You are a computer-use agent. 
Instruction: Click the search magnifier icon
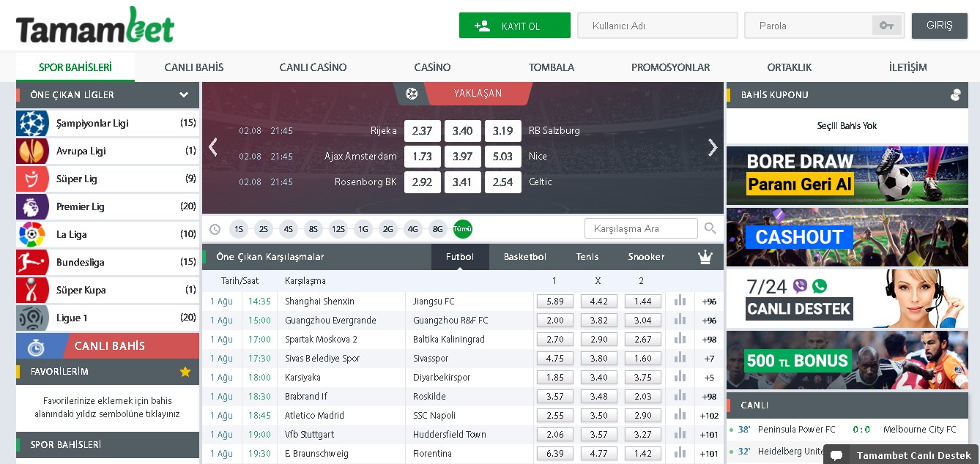pyautogui.click(x=710, y=228)
